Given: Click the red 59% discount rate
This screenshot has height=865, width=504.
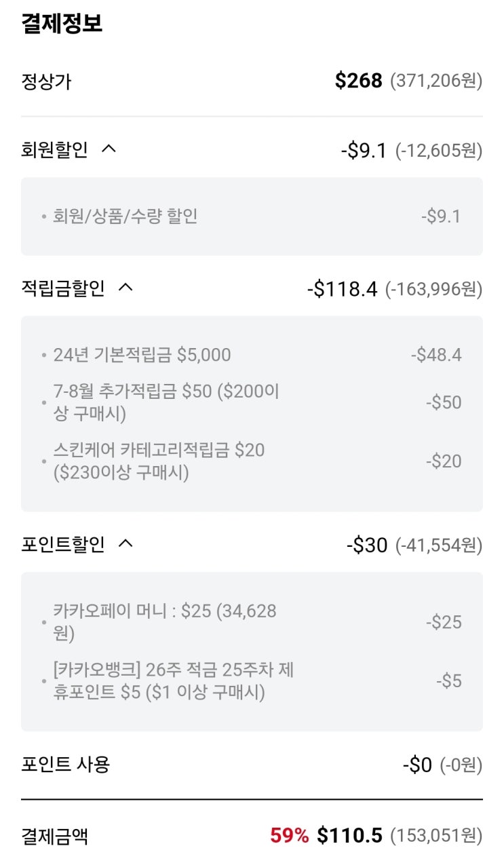Looking at the screenshot, I should tap(290, 836).
